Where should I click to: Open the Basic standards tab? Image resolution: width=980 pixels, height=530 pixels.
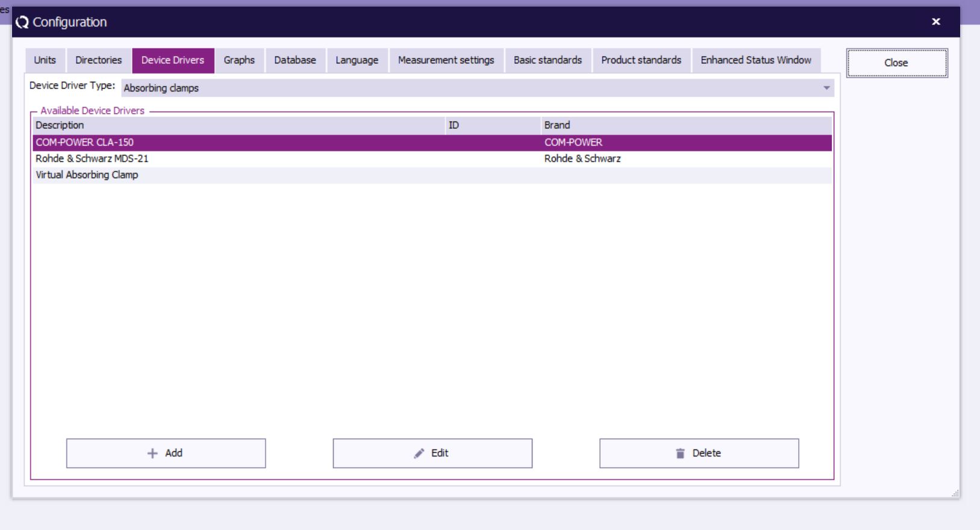tap(548, 60)
